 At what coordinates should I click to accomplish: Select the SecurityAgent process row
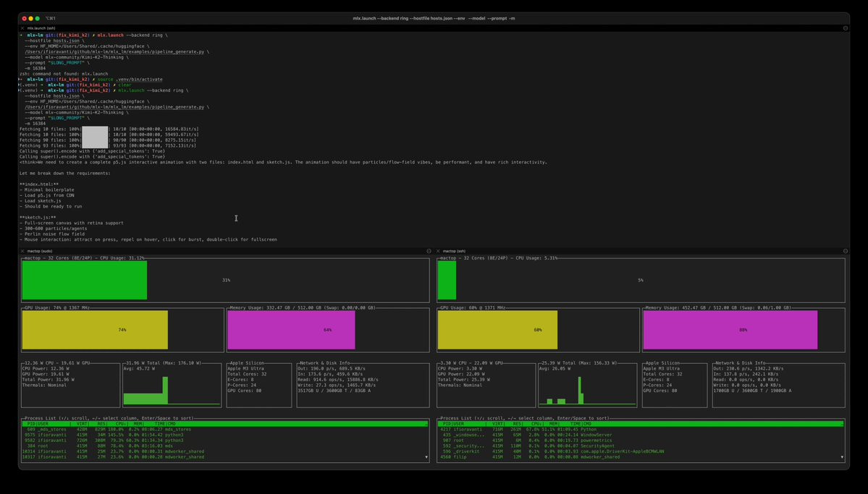click(x=641, y=446)
